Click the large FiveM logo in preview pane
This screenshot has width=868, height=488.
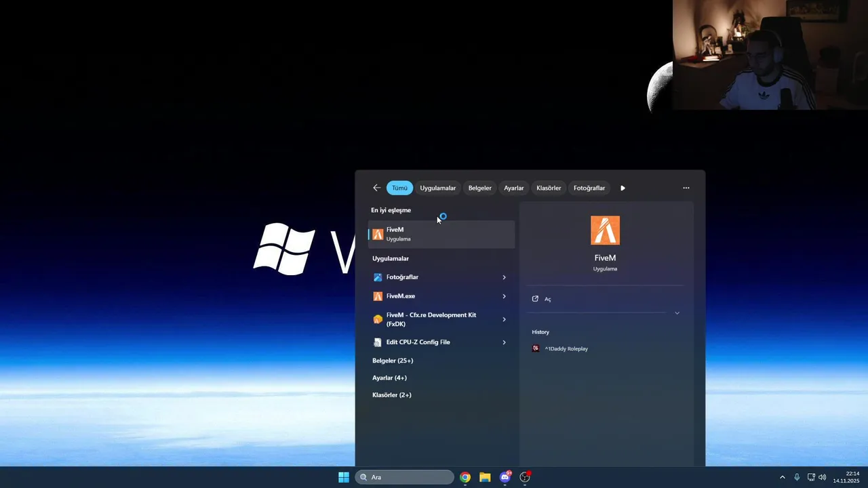pos(605,230)
